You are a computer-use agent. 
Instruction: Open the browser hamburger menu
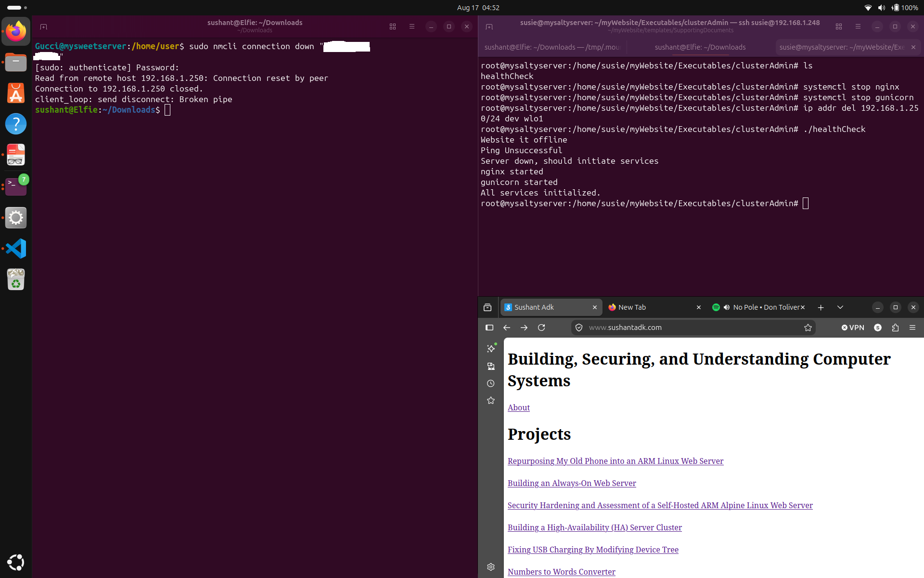pyautogui.click(x=912, y=328)
